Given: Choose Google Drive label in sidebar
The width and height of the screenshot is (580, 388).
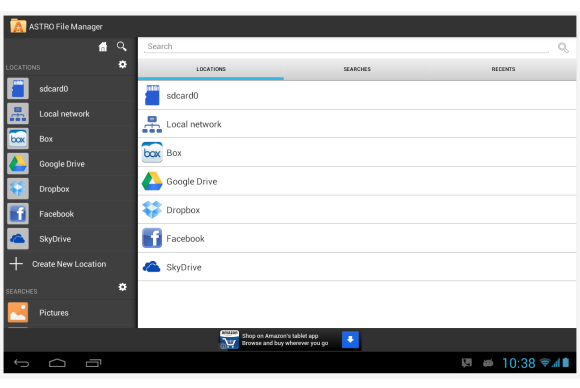Looking at the screenshot, I should tap(62, 164).
